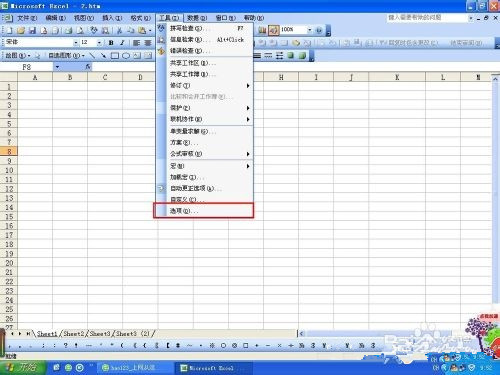Toggle center alignment in formatting toolbar
The width and height of the screenshot is (500, 375).
[148, 43]
